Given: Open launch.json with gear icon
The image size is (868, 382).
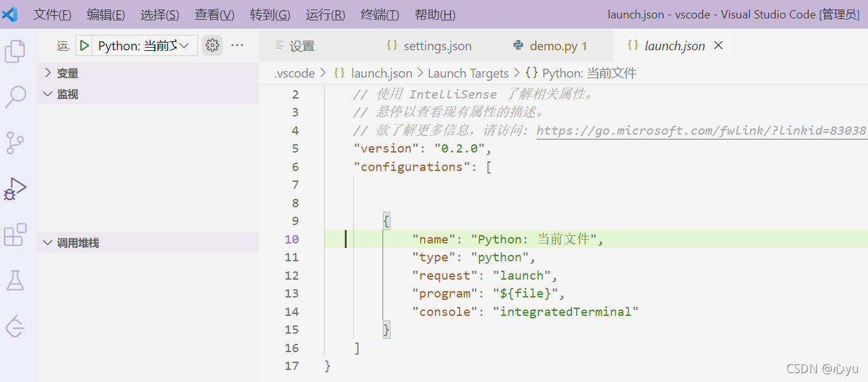Looking at the screenshot, I should pos(213,45).
